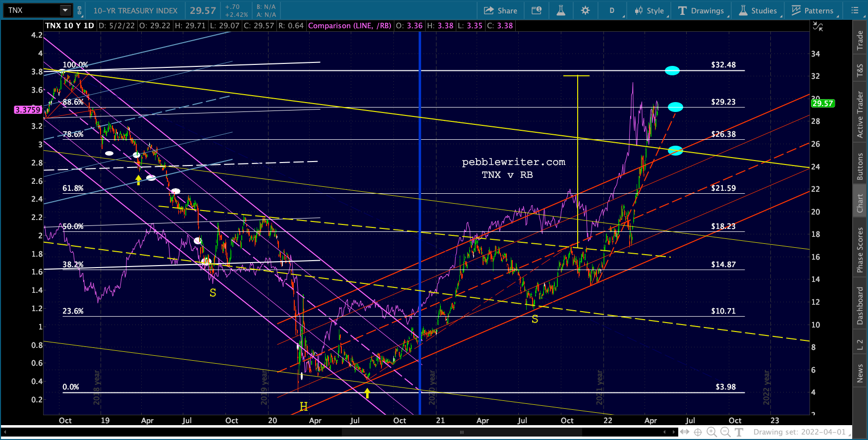Click the scrollbar right-step arrow near the bottom right
This screenshot has width=868, height=440.
[x=674, y=432]
